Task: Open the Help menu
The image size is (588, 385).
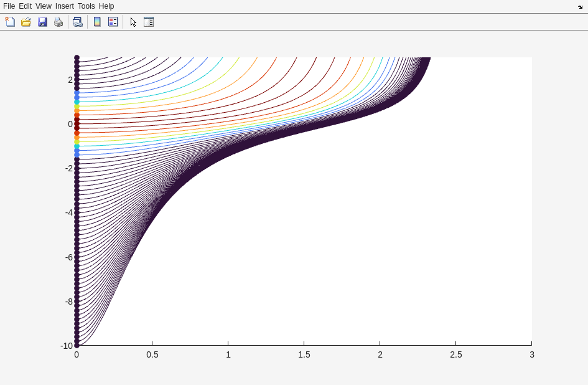Action: [x=106, y=6]
